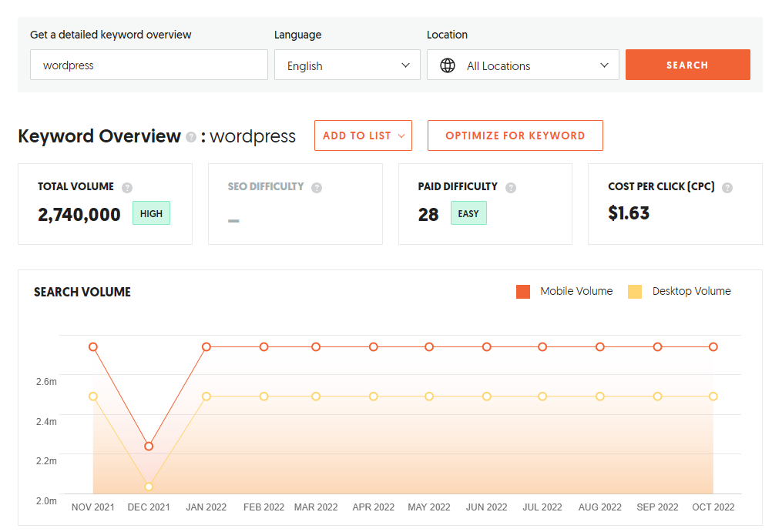Viewport: 772px width, 532px height.
Task: Click the help icon next to Paid Difficulty
Action: 511,188
